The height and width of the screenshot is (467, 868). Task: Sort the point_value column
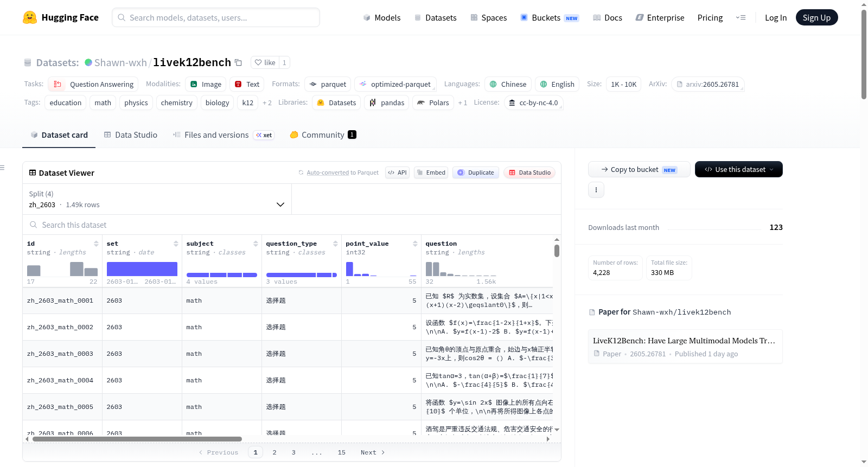point(415,244)
